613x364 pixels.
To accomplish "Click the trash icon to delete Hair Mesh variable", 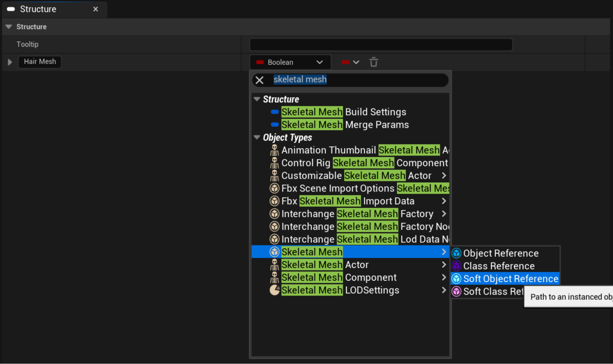I will pos(374,62).
